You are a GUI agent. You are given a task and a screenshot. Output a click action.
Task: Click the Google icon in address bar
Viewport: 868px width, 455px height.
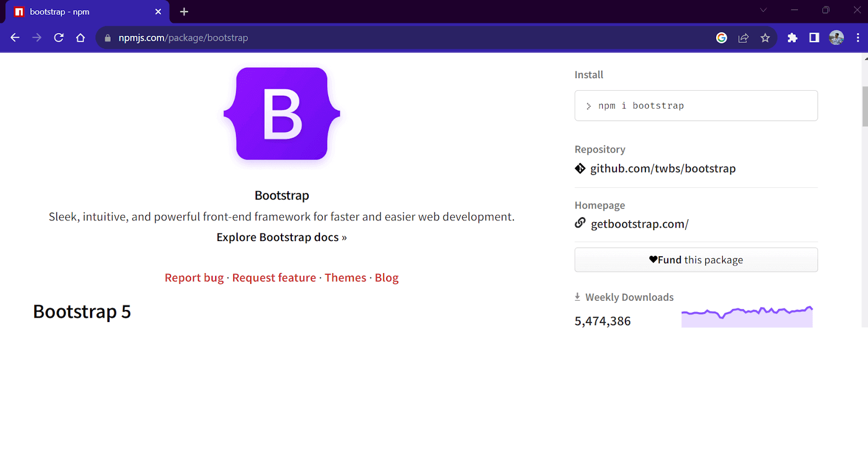pyautogui.click(x=722, y=37)
